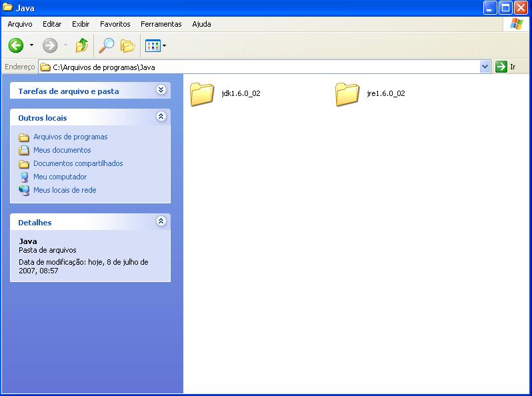Click the folder icon in address bar
The height and width of the screenshot is (396, 532).
[x=45, y=67]
